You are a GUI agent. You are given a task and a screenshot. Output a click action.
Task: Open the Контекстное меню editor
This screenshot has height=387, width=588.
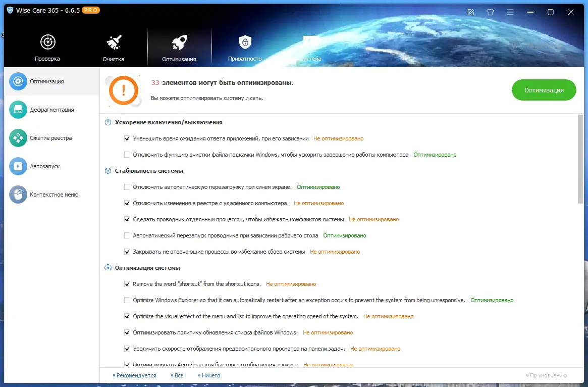click(52, 195)
